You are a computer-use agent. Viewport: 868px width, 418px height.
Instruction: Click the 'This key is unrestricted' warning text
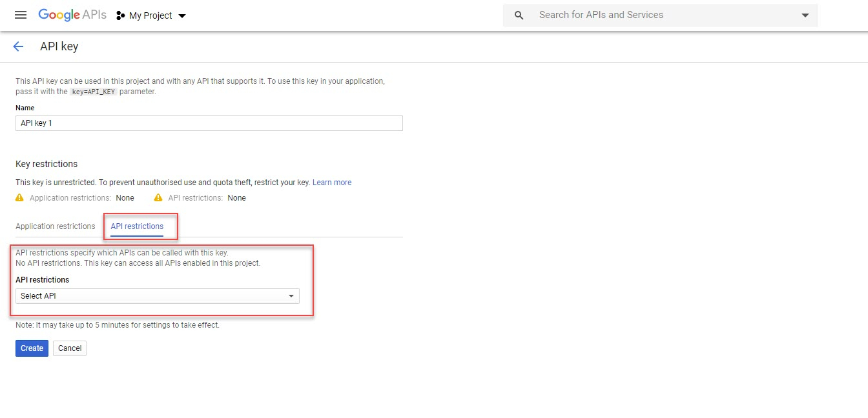pos(163,183)
